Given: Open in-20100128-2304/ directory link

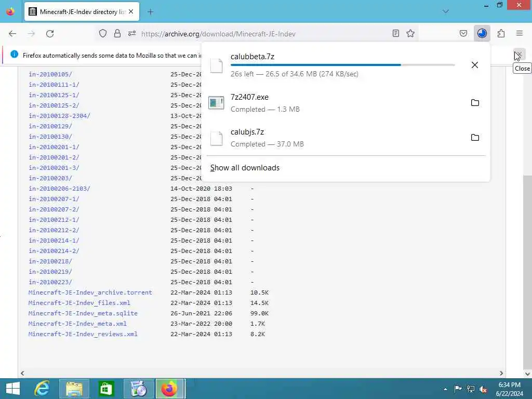Looking at the screenshot, I should pos(59,116).
